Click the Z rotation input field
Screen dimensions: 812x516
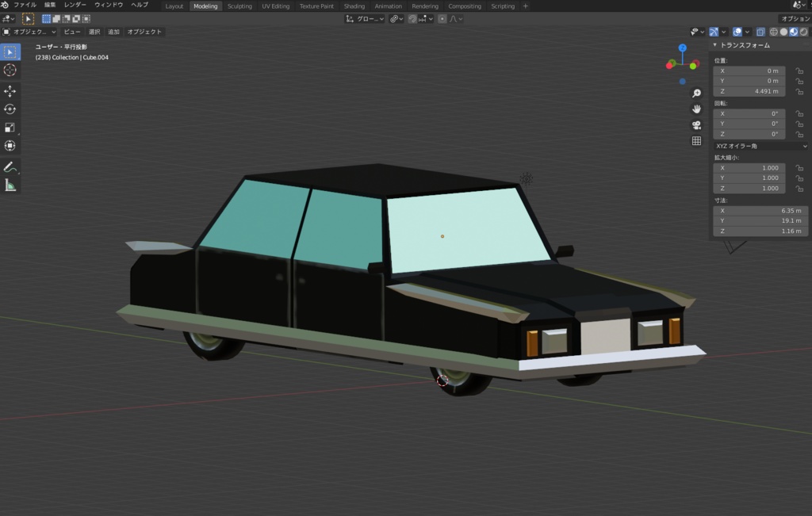pyautogui.click(x=749, y=133)
